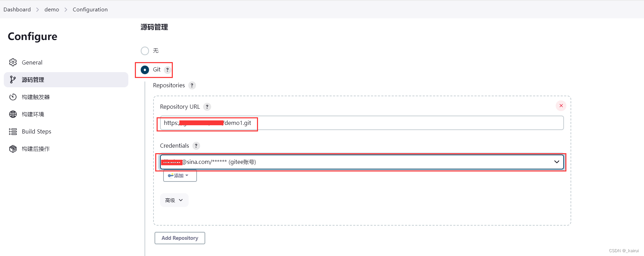Screen dimensions: 644x256
Task: Open the Credentials dropdown
Action: click(x=362, y=162)
